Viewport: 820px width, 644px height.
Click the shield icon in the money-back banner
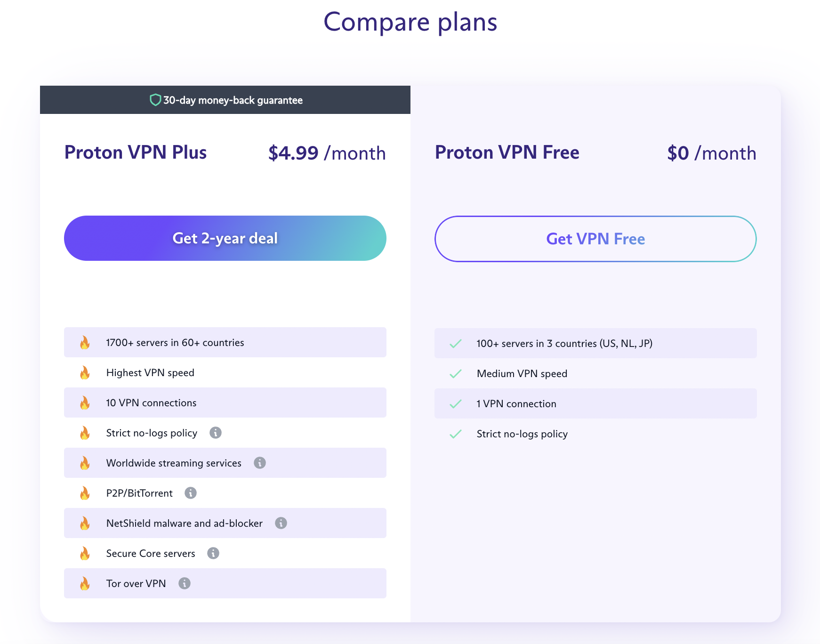tap(155, 100)
